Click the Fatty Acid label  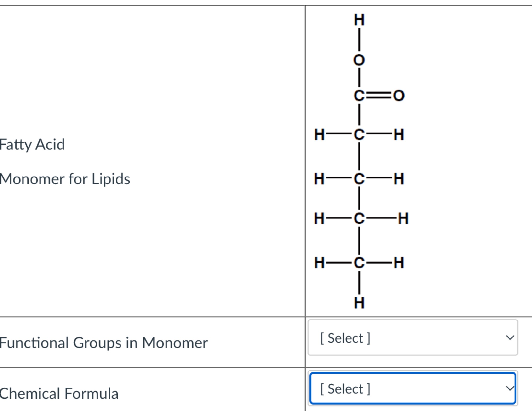click(x=32, y=144)
